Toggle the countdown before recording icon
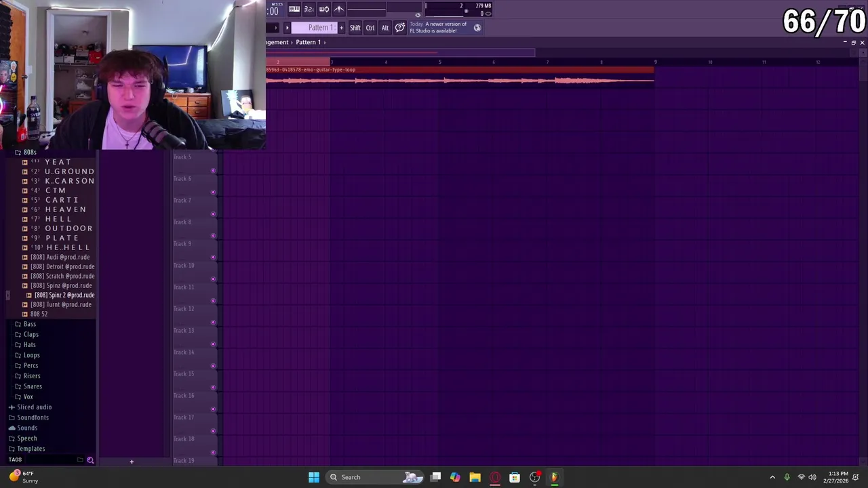This screenshot has width=868, height=488. pyautogui.click(x=309, y=9)
